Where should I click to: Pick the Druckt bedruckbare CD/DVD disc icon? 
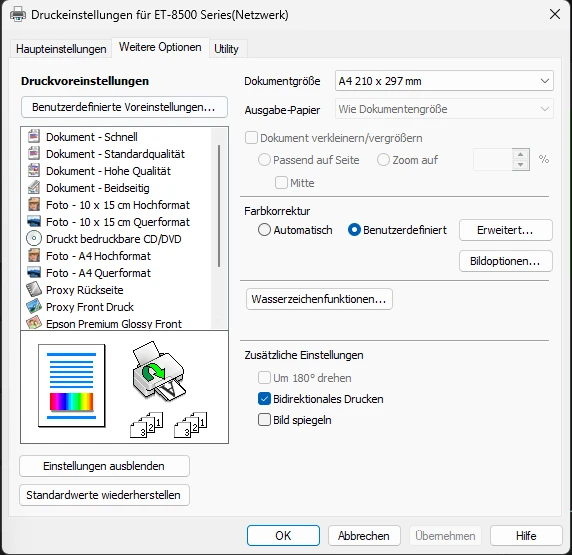[34, 239]
